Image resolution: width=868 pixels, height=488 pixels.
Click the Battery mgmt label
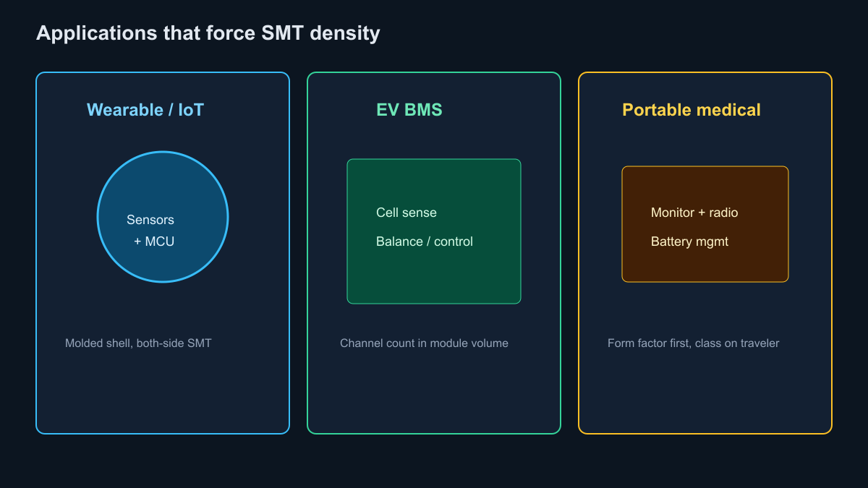[x=689, y=241]
